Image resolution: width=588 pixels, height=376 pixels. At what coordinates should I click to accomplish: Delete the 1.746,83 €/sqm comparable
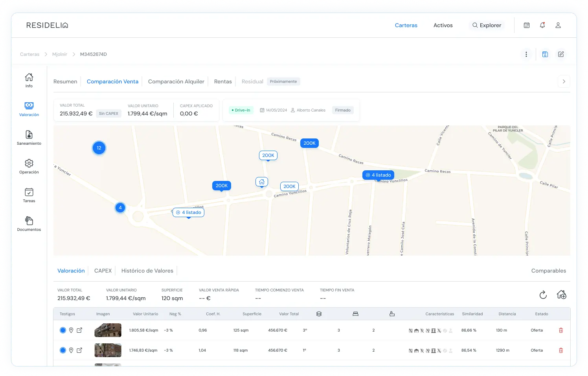(x=561, y=350)
